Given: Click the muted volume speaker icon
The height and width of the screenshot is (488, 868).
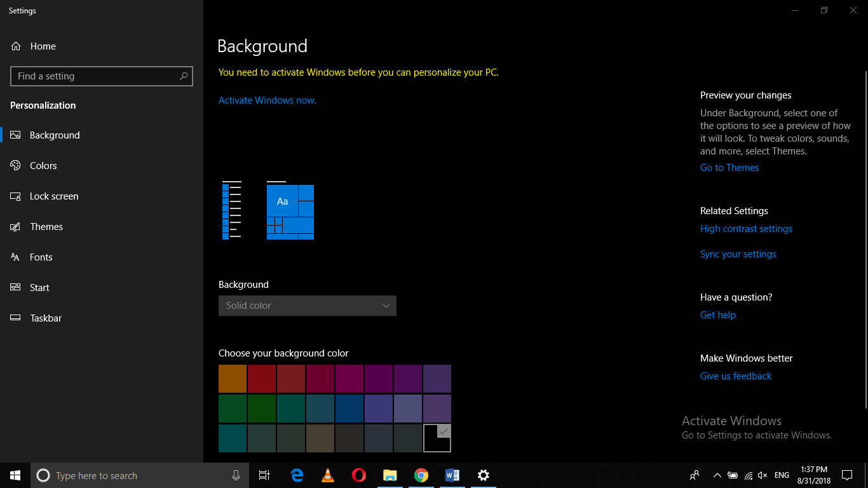Looking at the screenshot, I should coord(763,475).
